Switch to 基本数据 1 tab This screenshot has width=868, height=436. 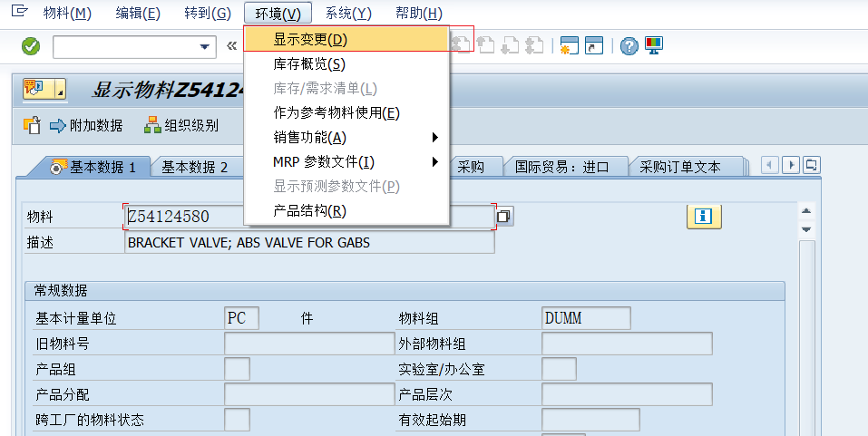pos(94,167)
